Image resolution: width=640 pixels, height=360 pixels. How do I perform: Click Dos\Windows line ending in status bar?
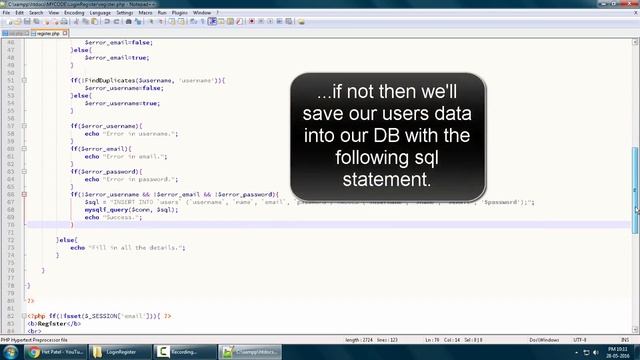point(544,340)
